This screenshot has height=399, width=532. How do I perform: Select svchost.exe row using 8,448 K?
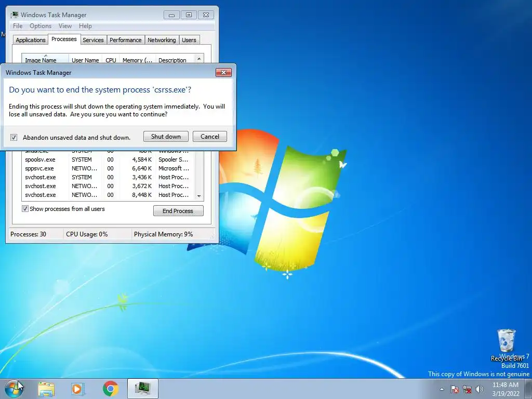click(x=108, y=195)
